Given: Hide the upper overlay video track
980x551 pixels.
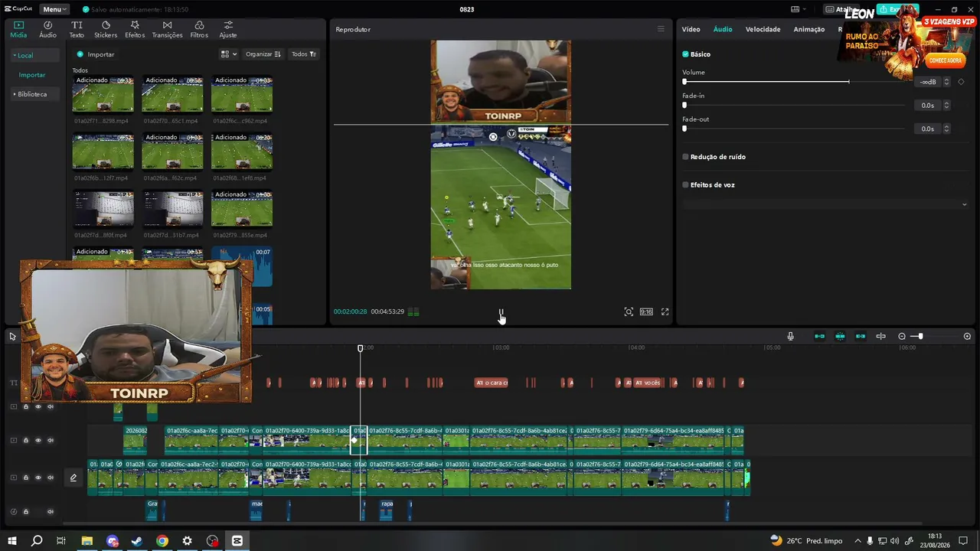Looking at the screenshot, I should coord(38,406).
